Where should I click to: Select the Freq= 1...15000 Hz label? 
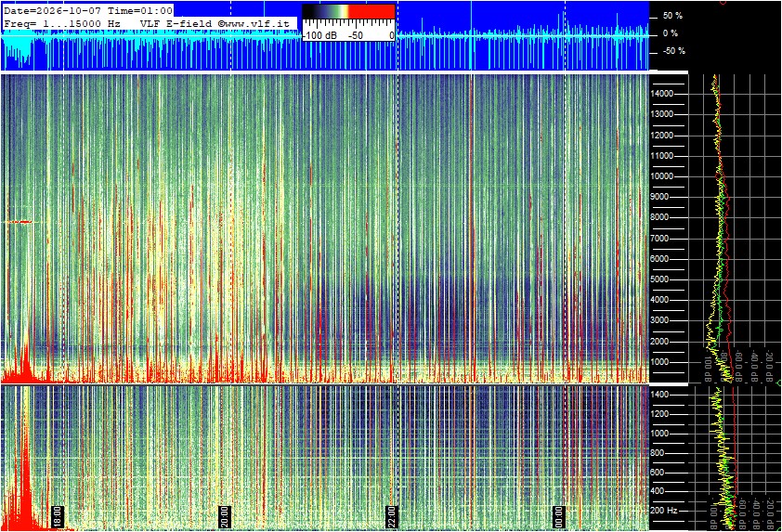click(x=62, y=23)
